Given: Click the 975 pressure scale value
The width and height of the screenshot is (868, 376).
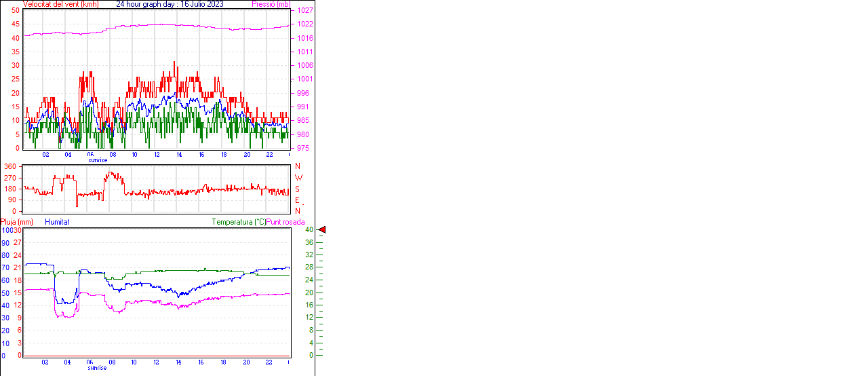Looking at the screenshot, I should pyautogui.click(x=304, y=148).
